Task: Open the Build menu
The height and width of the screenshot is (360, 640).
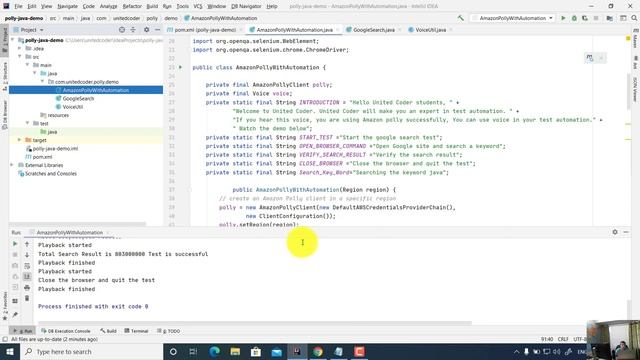Action: coord(152,6)
